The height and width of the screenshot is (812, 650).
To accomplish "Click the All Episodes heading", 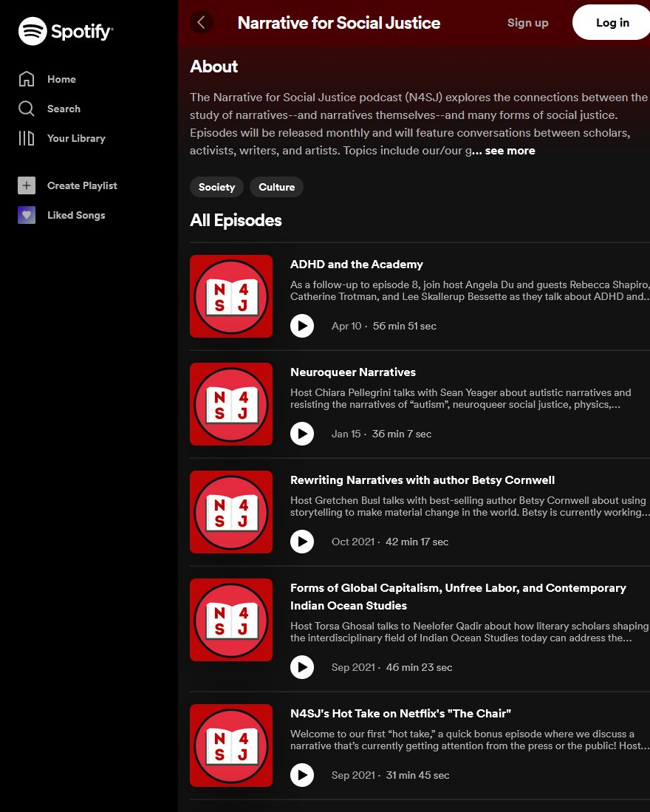I will click(236, 220).
